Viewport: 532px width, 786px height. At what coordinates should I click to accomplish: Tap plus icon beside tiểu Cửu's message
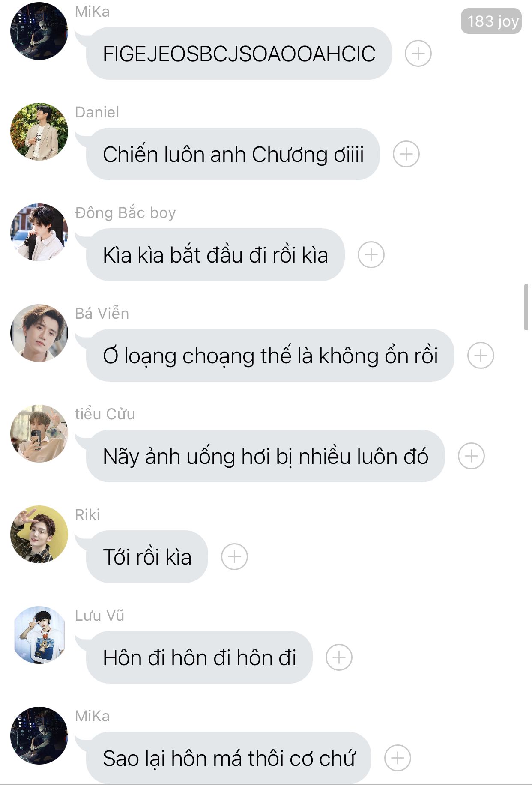point(471,456)
